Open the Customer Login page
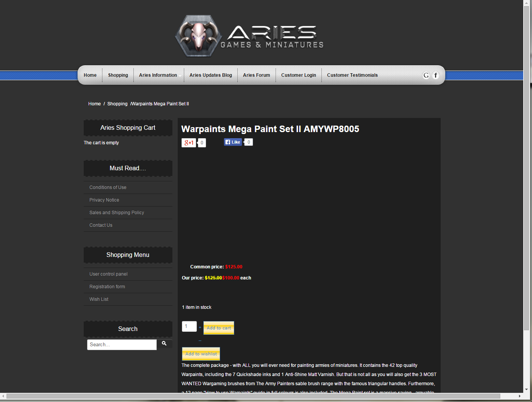 (x=298, y=75)
